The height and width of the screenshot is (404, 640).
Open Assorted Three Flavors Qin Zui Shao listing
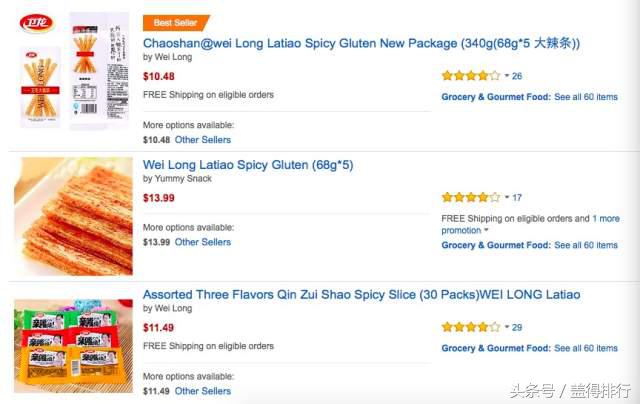click(361, 294)
